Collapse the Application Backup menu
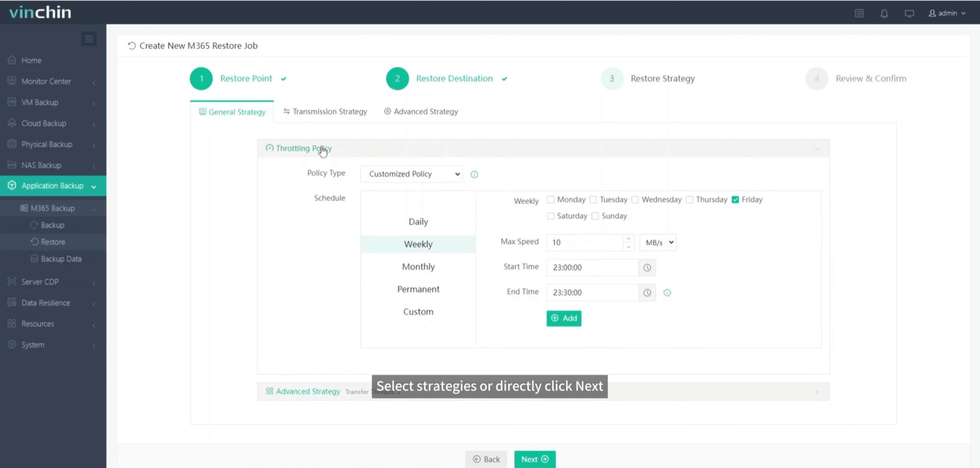The image size is (980, 468). pos(53,186)
